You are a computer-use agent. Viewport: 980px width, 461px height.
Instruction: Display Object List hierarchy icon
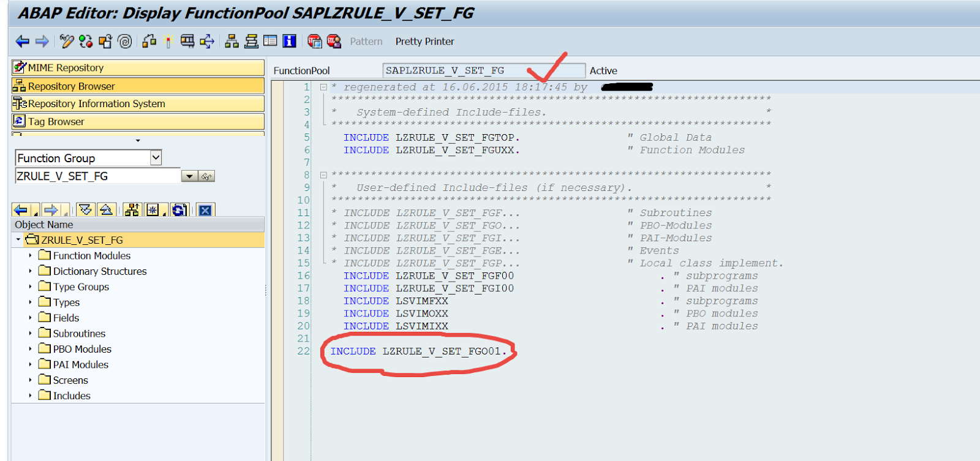pos(232,41)
